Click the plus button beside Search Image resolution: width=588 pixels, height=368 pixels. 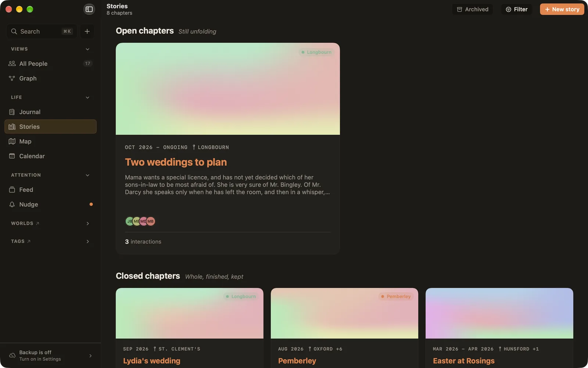tap(87, 31)
